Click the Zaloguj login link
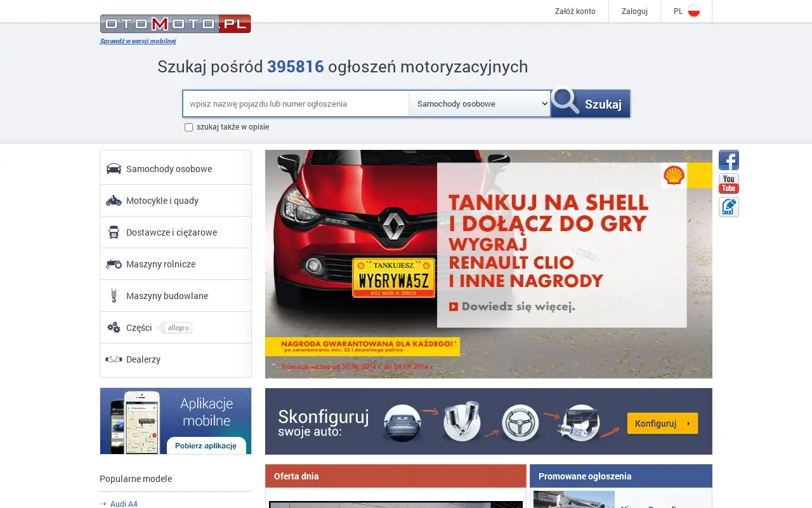The image size is (812, 508). click(x=634, y=11)
